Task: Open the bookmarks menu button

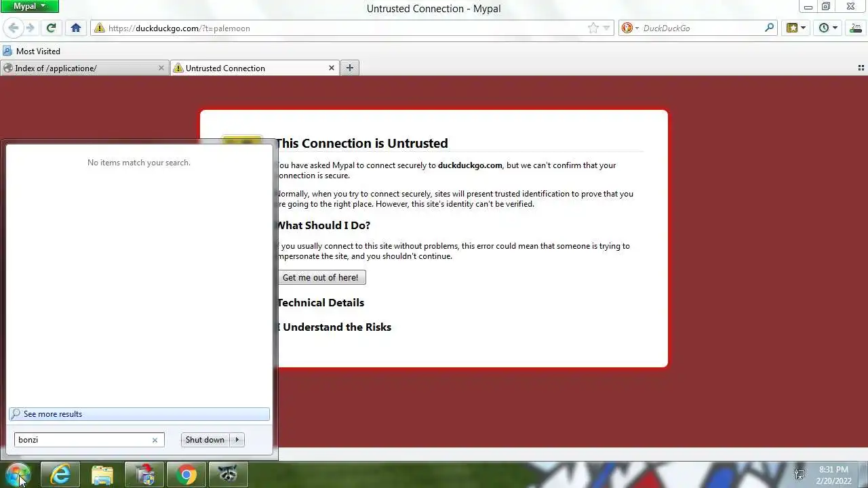Action: coord(796,28)
